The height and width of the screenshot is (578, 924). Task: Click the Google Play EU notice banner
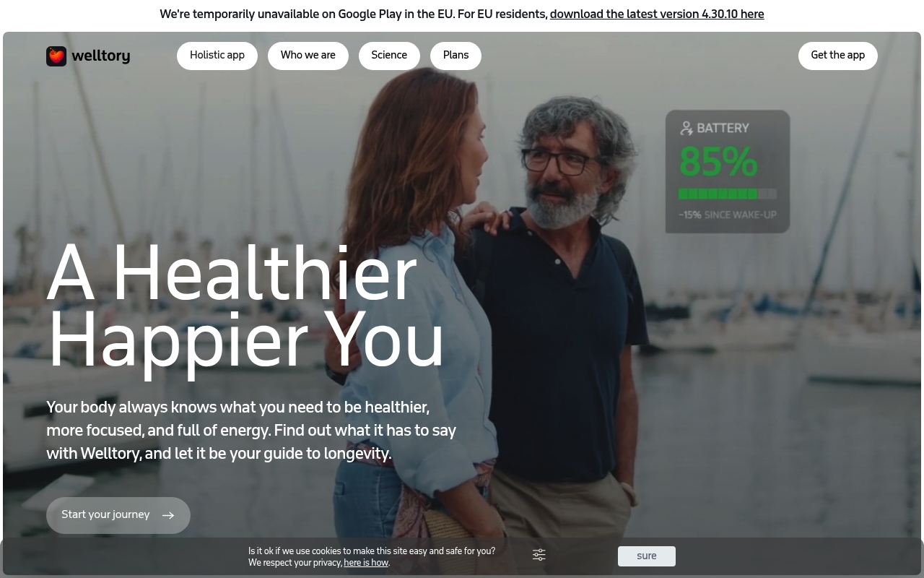pos(462,14)
